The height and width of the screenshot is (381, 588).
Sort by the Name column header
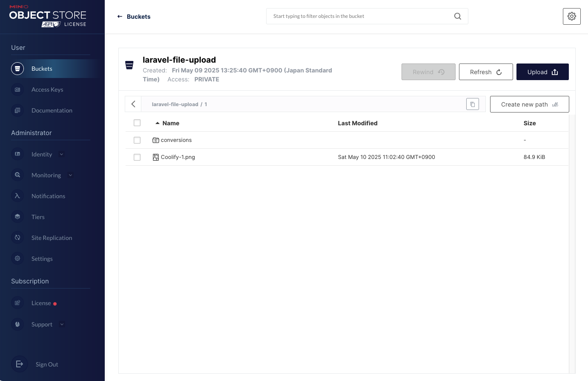pos(171,123)
